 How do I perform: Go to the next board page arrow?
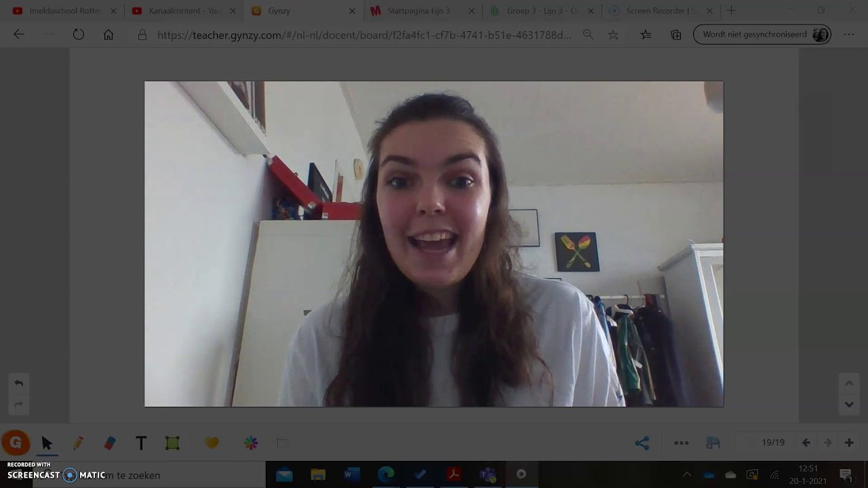[x=827, y=443]
